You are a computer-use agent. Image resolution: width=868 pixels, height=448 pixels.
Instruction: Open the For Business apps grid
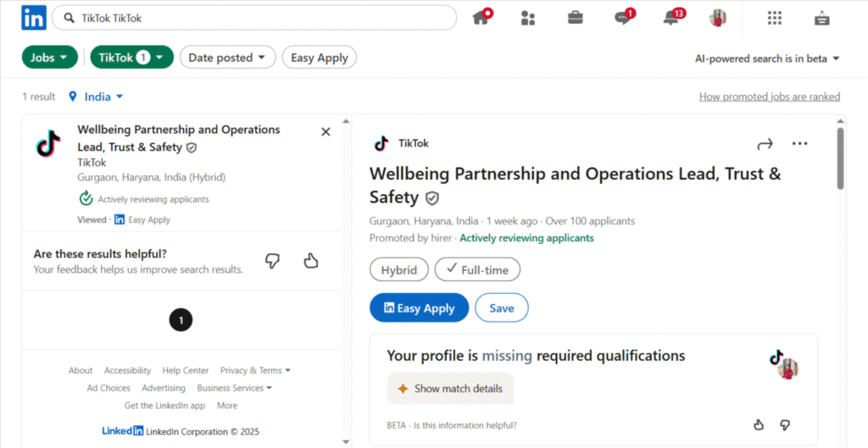click(x=775, y=18)
